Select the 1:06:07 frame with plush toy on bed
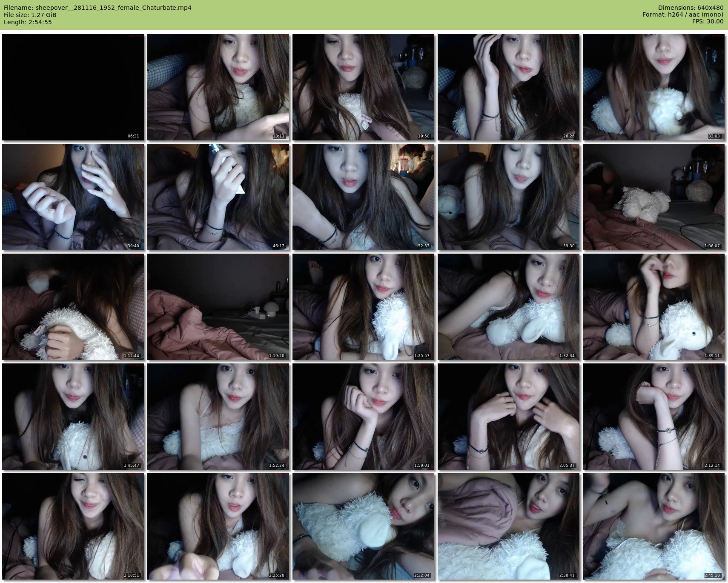Viewport: 728px width, 583px height. [653, 197]
